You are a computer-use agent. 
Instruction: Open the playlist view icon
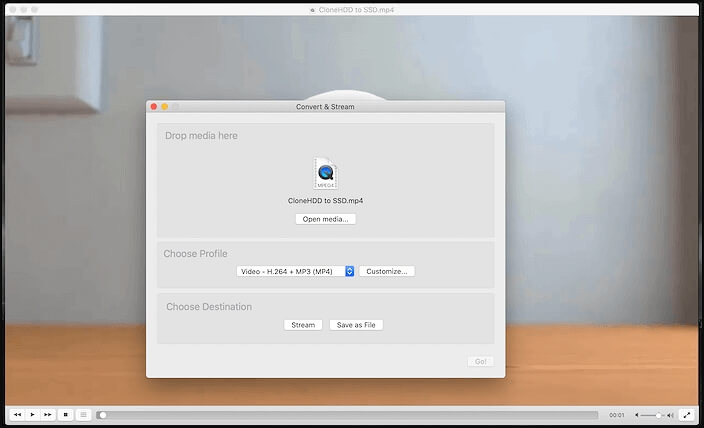pos(83,414)
